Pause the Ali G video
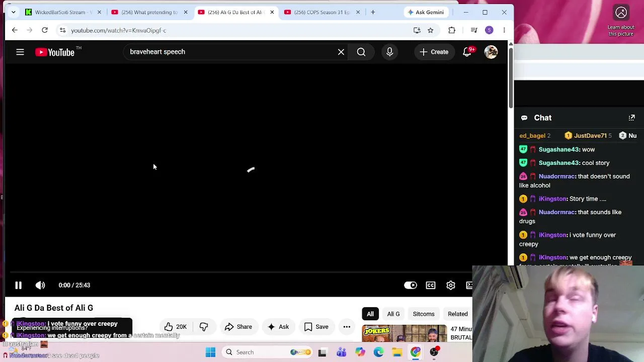The width and height of the screenshot is (644, 362). click(18, 285)
